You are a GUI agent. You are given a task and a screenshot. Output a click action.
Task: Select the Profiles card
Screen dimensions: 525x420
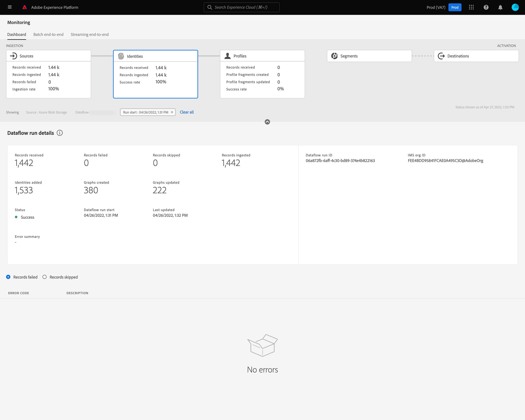(262, 74)
